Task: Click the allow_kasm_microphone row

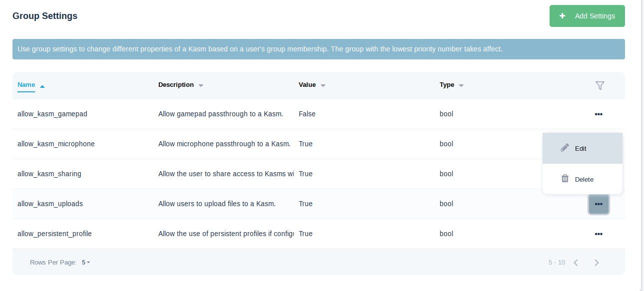Action: pos(200,144)
